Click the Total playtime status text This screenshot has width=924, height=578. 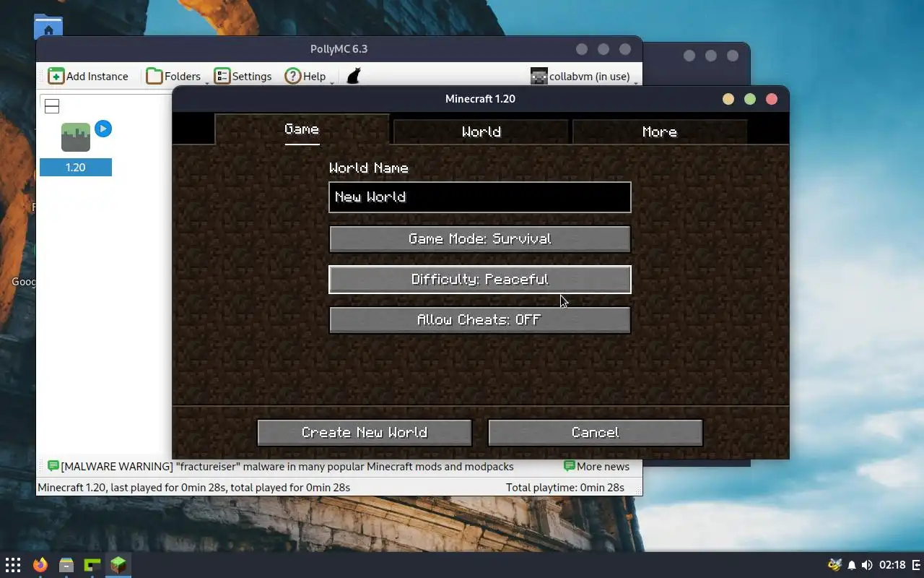point(565,488)
